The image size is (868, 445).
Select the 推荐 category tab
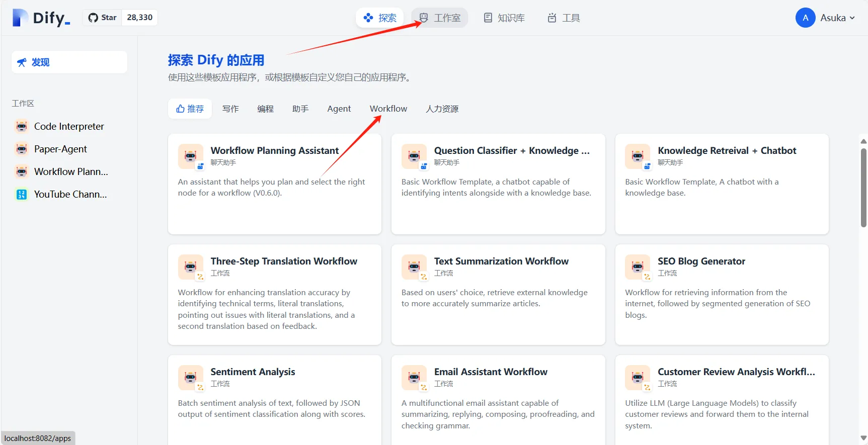coord(190,109)
